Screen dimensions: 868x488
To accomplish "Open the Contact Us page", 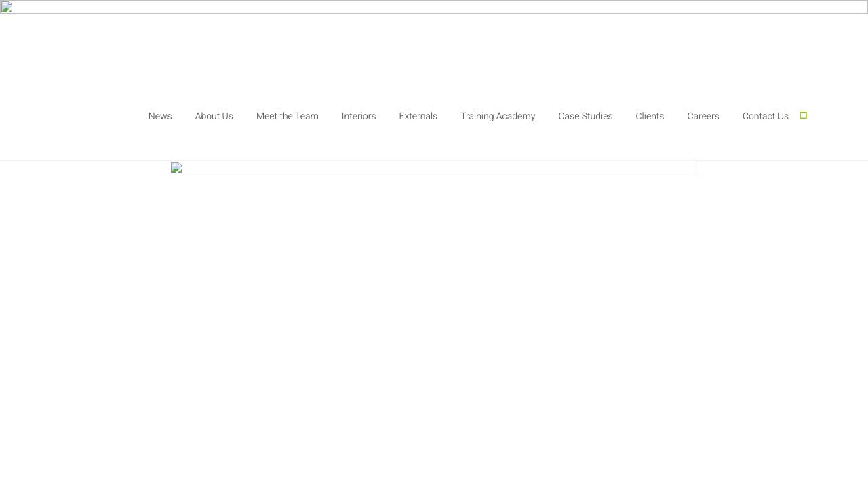I will (x=766, y=116).
